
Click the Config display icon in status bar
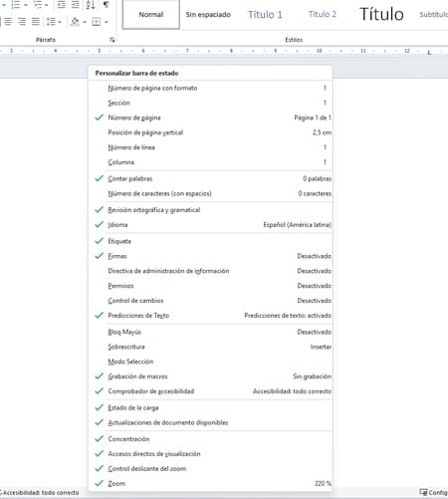pos(423,492)
